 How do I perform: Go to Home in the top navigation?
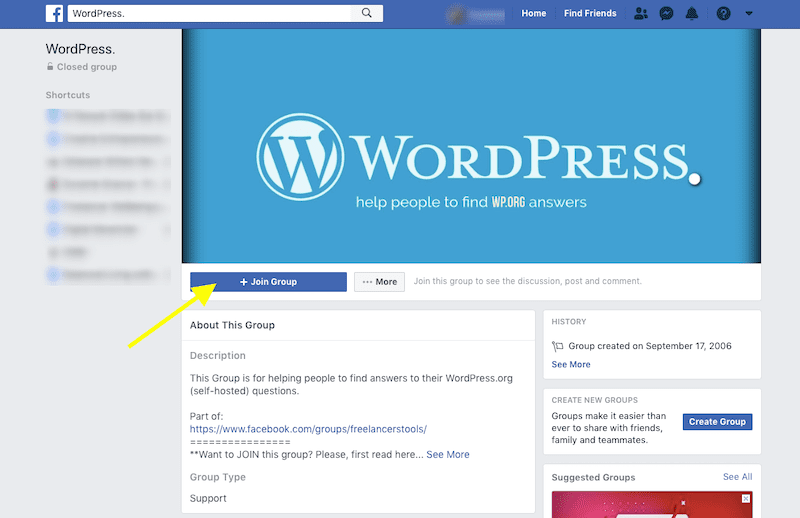click(x=534, y=14)
